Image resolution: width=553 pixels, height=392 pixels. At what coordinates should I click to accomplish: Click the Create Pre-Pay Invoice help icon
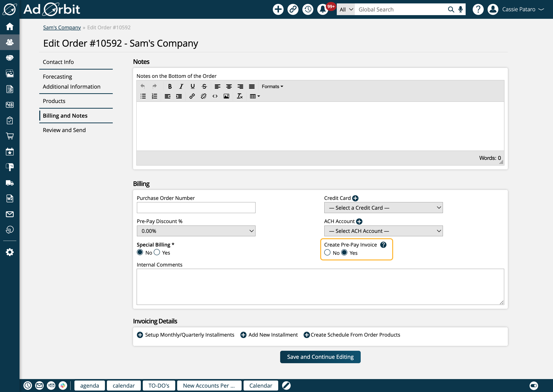383,245
